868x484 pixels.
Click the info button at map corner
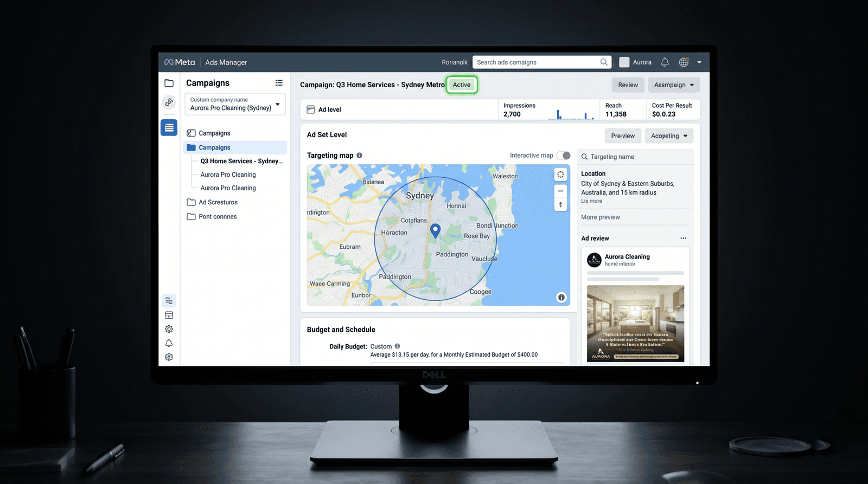tap(561, 298)
